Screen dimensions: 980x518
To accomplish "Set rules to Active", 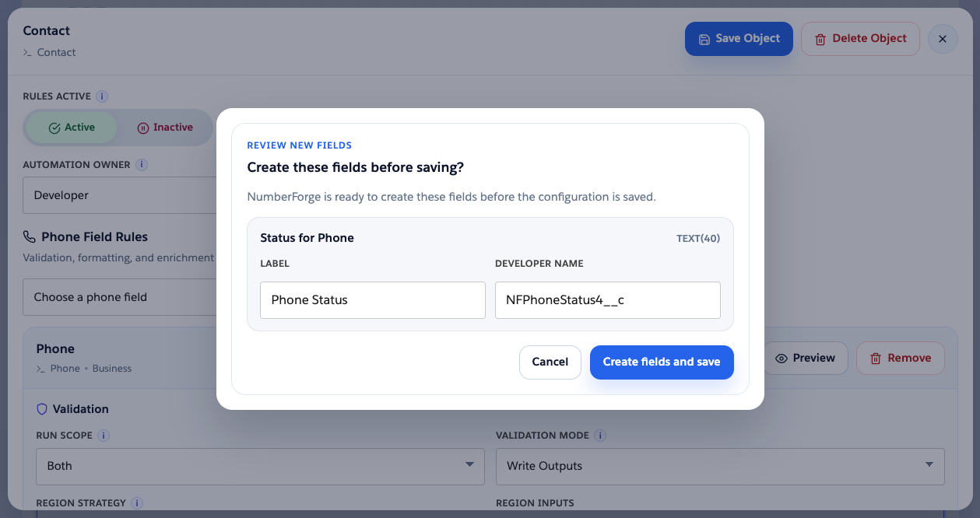I will click(x=72, y=128).
